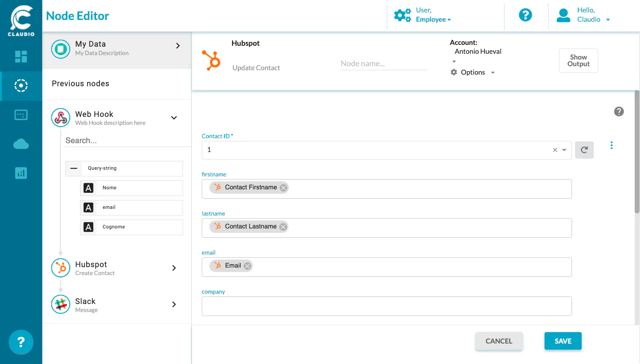The height and width of the screenshot is (364, 640).
Task: Open the message box sidebar icon
Action: pyautogui.click(x=21, y=115)
